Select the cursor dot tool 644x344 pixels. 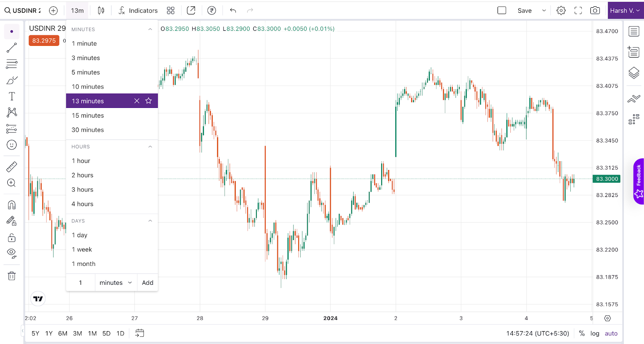(x=12, y=31)
